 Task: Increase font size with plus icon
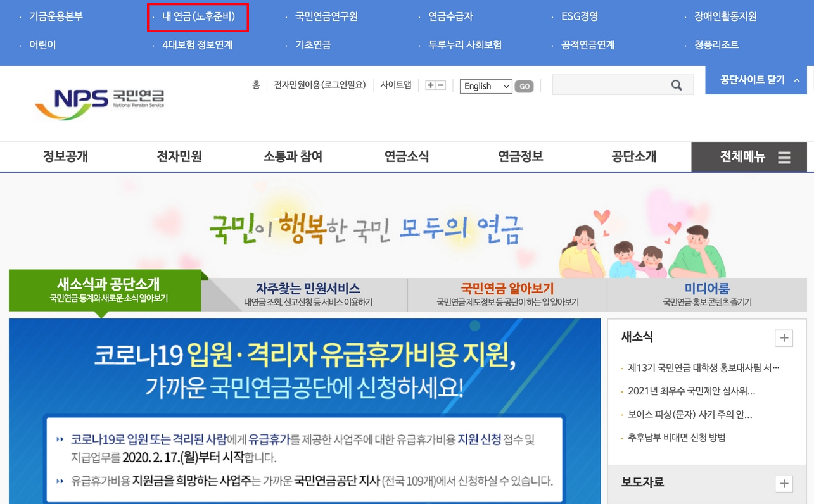[x=431, y=85]
